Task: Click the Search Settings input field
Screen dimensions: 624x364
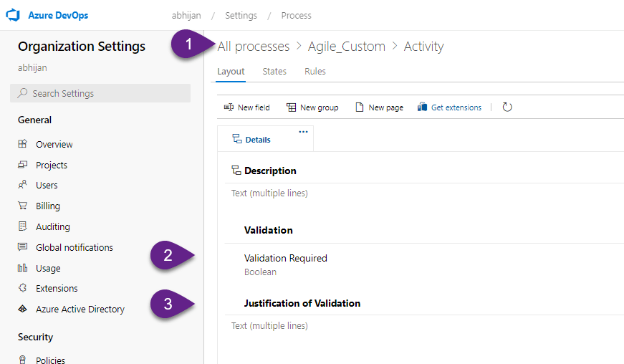Action: click(100, 93)
